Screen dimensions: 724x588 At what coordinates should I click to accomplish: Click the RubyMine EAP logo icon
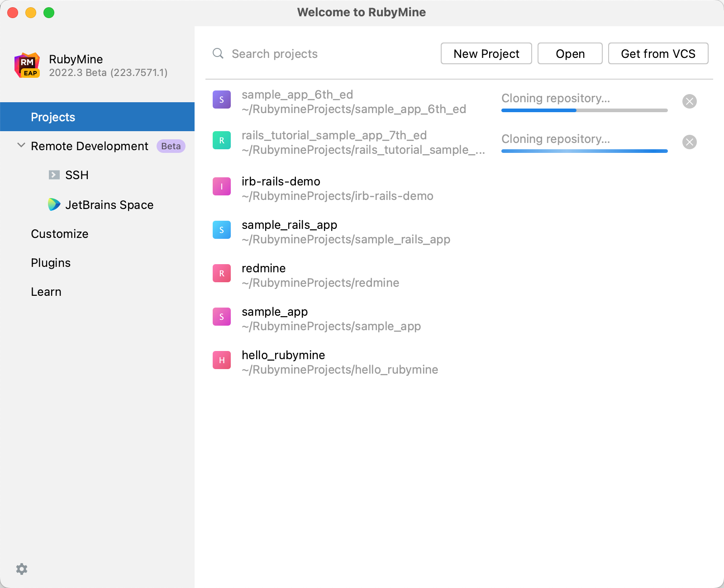pos(27,66)
